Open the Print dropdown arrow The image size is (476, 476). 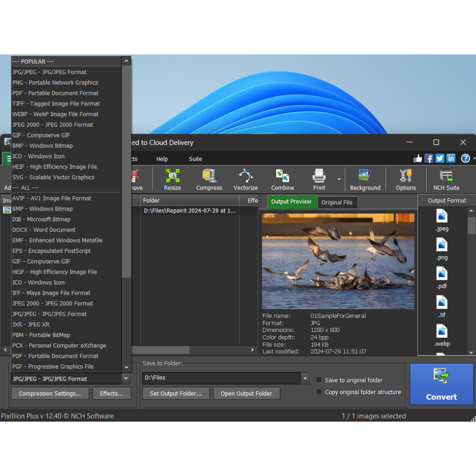tap(339, 179)
